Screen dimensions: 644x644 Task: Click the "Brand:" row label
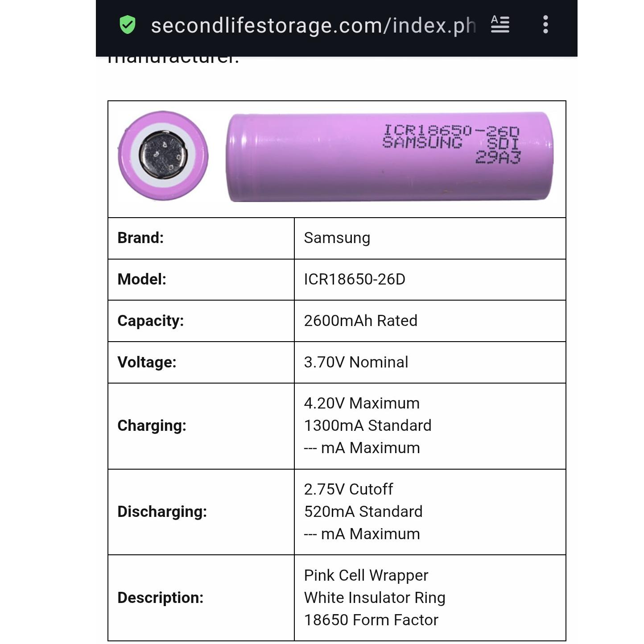[140, 238]
